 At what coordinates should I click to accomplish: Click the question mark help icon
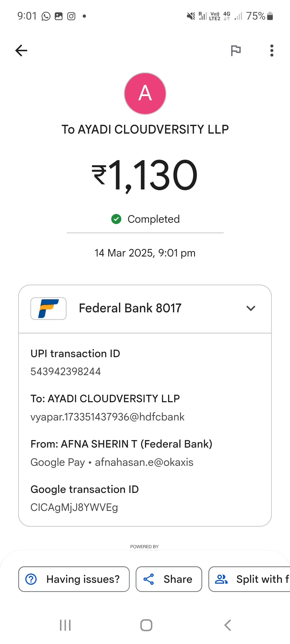[x=31, y=579]
